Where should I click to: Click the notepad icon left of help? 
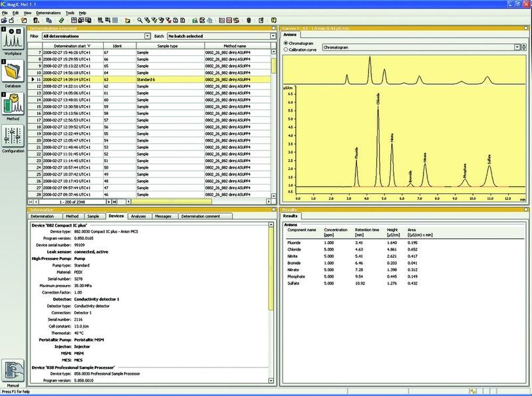pyautogui.click(x=261, y=21)
